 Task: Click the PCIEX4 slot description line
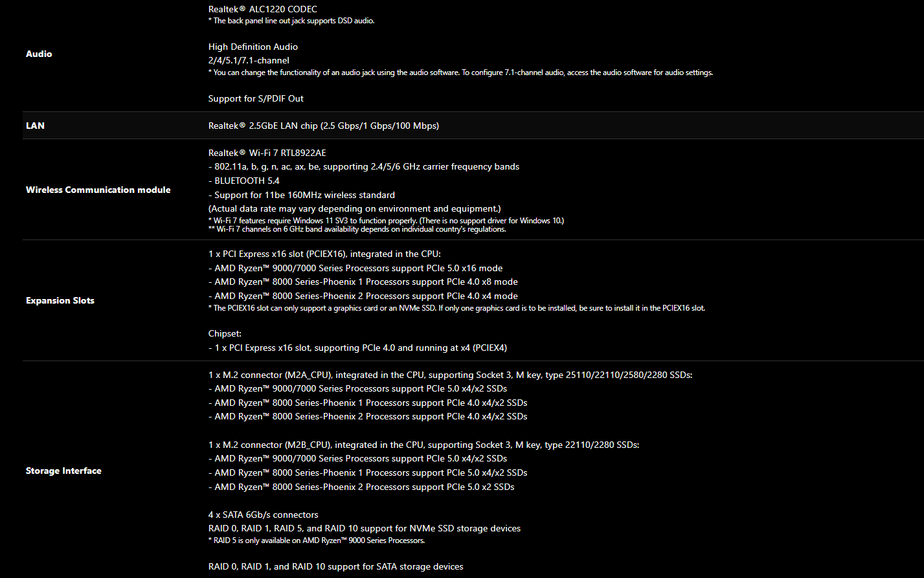point(358,348)
